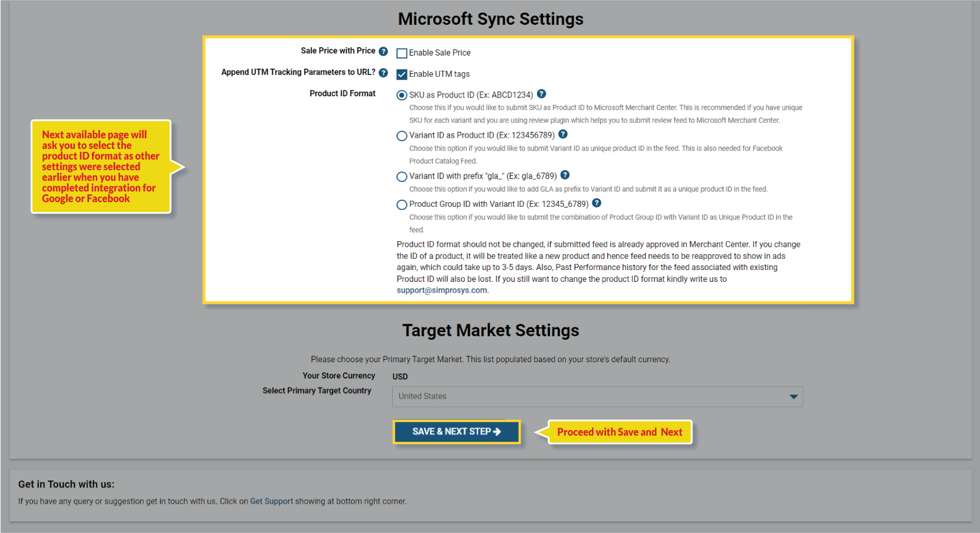The height and width of the screenshot is (533, 980).
Task: Click the SAVE & NEXT STEP button
Action: (x=457, y=431)
